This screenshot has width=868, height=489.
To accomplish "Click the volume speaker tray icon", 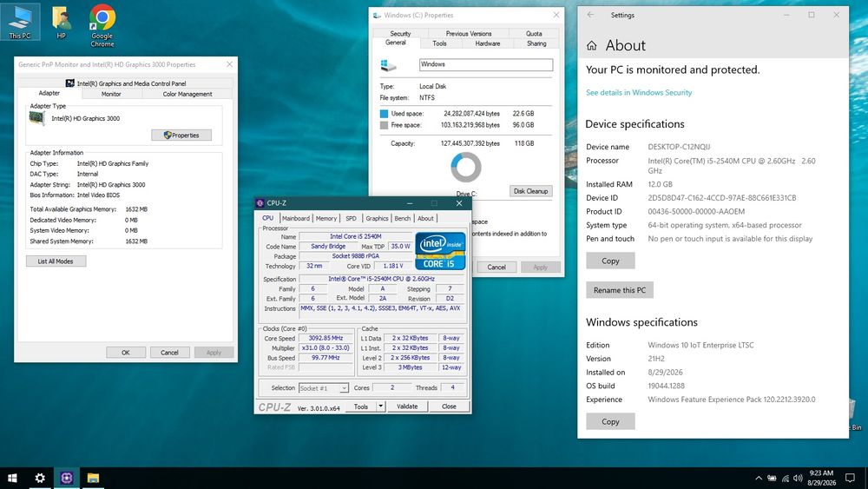I will [x=798, y=478].
